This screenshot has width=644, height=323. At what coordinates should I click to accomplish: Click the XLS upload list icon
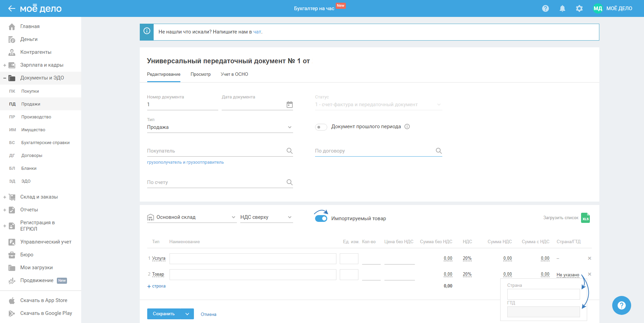click(585, 218)
